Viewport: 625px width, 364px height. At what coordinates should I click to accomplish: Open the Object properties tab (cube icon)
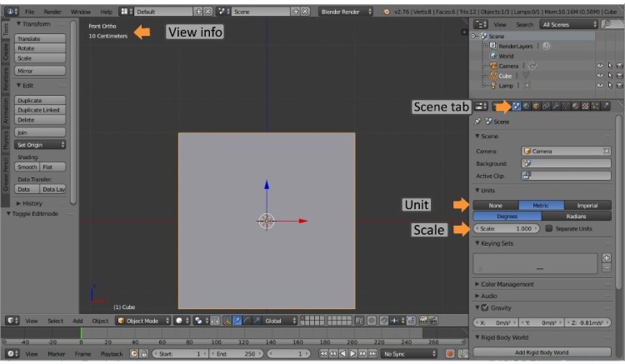click(536, 106)
